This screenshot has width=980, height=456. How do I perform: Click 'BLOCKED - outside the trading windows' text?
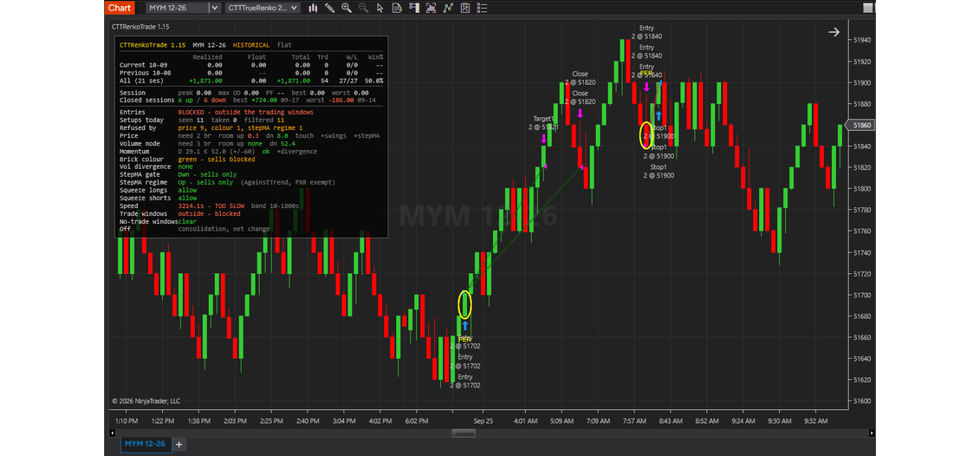pyautogui.click(x=246, y=112)
